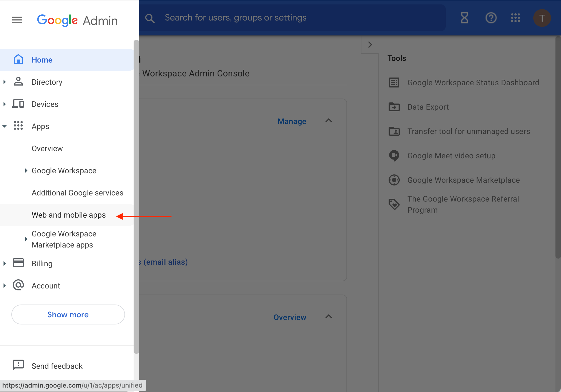The height and width of the screenshot is (392, 561).
Task: Select Web and mobile apps menu item
Action: click(69, 215)
